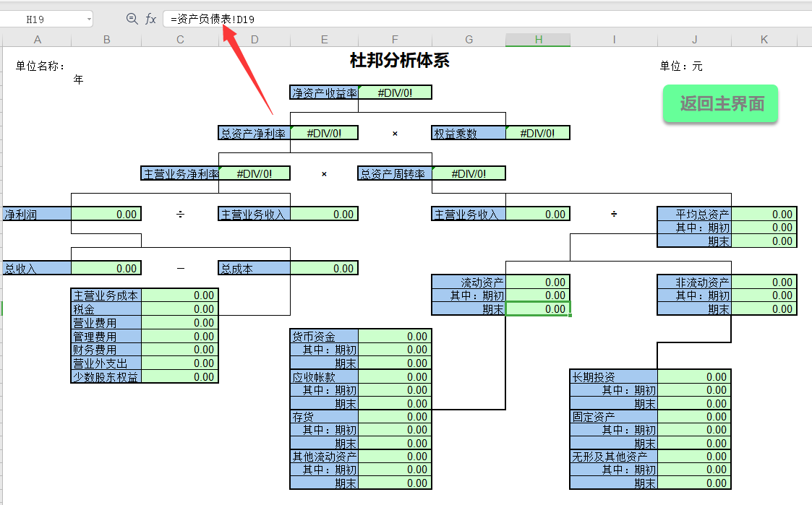The width and height of the screenshot is (812, 505).
Task: Open the Name Box dropdown arrow
Action: tap(90, 19)
